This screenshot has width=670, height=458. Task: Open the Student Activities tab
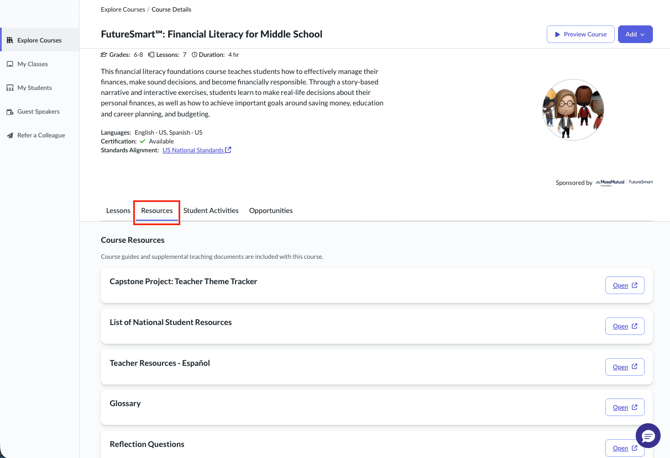211,211
